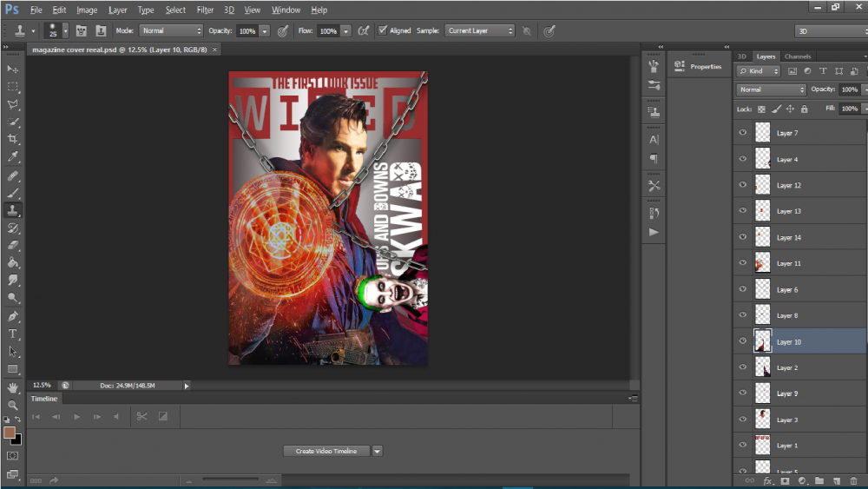Image resolution: width=868 pixels, height=489 pixels.
Task: Go to first frame in timeline
Action: (x=36, y=416)
